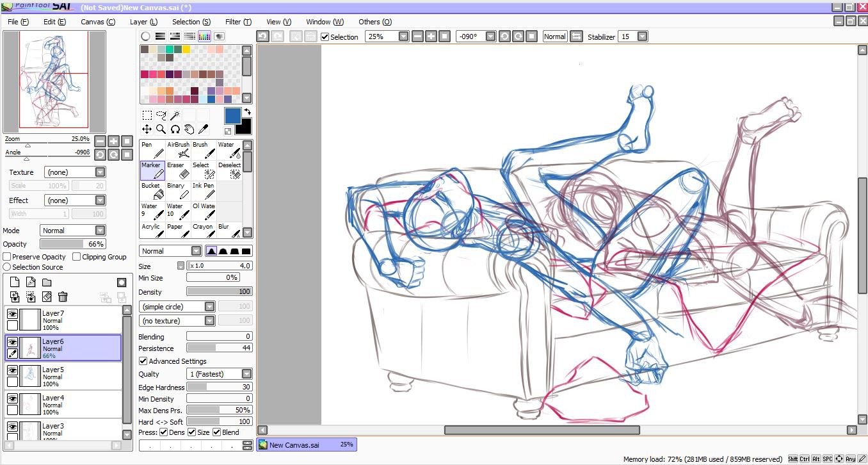
Task: Click the blue foreground color swatch
Action: [232, 116]
